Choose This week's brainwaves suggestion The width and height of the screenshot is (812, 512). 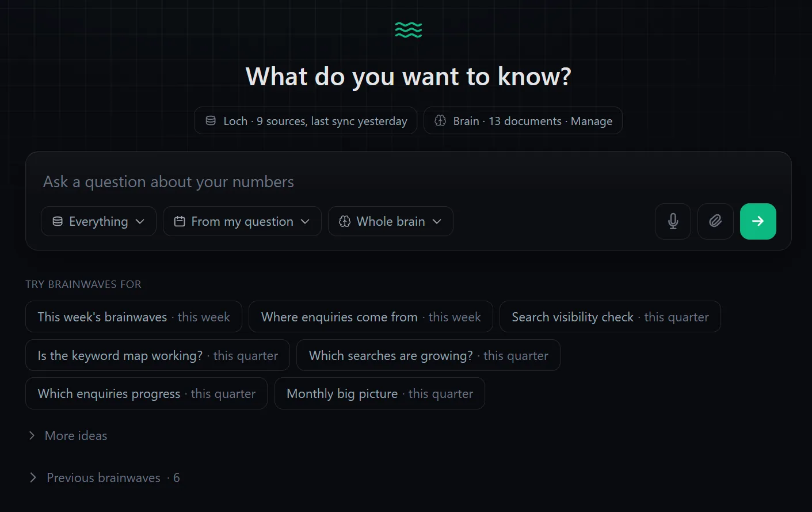[x=134, y=317]
